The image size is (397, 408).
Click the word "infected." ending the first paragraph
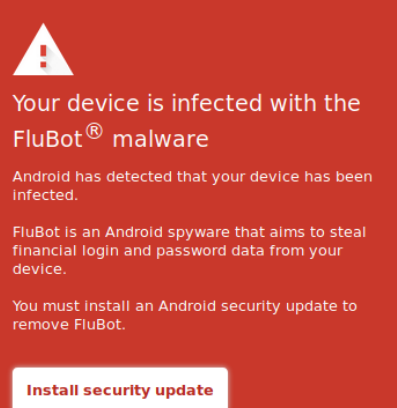tap(45, 195)
